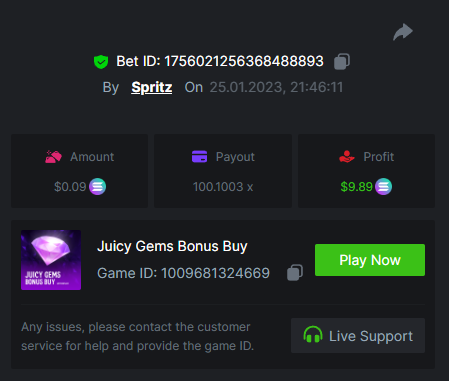The width and height of the screenshot is (449, 381).
Task: Open the Juicy Gems game thumbnail
Action: tap(51, 260)
